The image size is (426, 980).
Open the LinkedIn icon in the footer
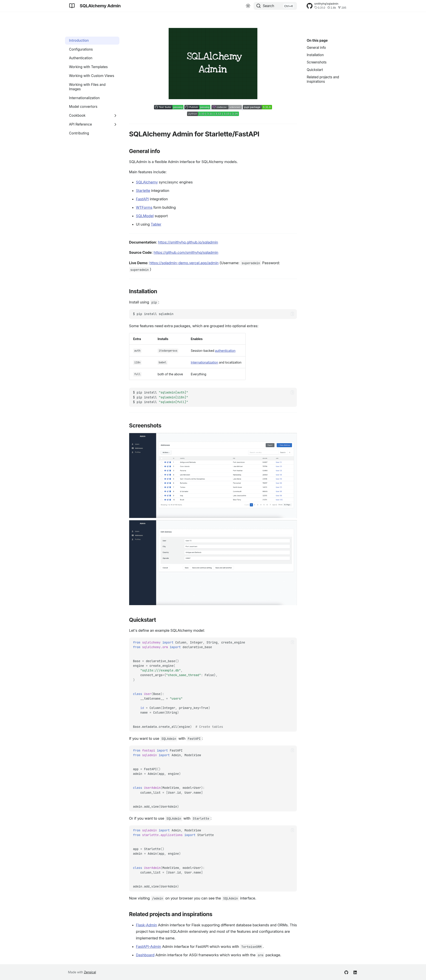coord(355,972)
